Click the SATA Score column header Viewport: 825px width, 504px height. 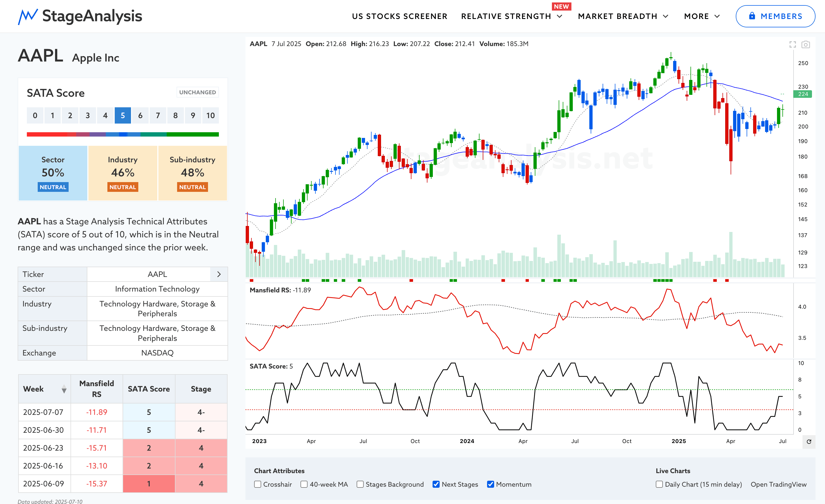149,389
